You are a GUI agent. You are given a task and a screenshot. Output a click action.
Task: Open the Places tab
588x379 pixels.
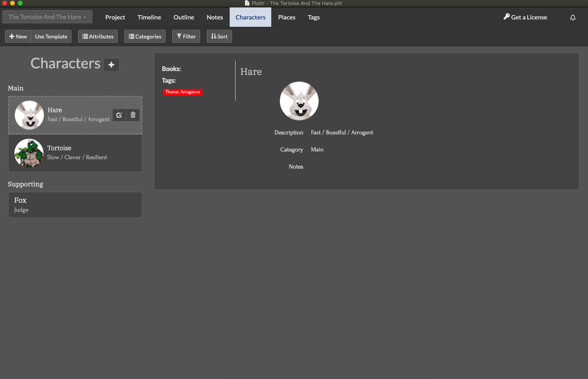pyautogui.click(x=287, y=17)
